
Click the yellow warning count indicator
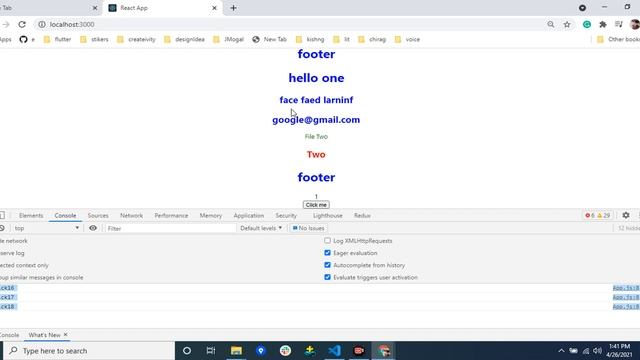(604, 216)
